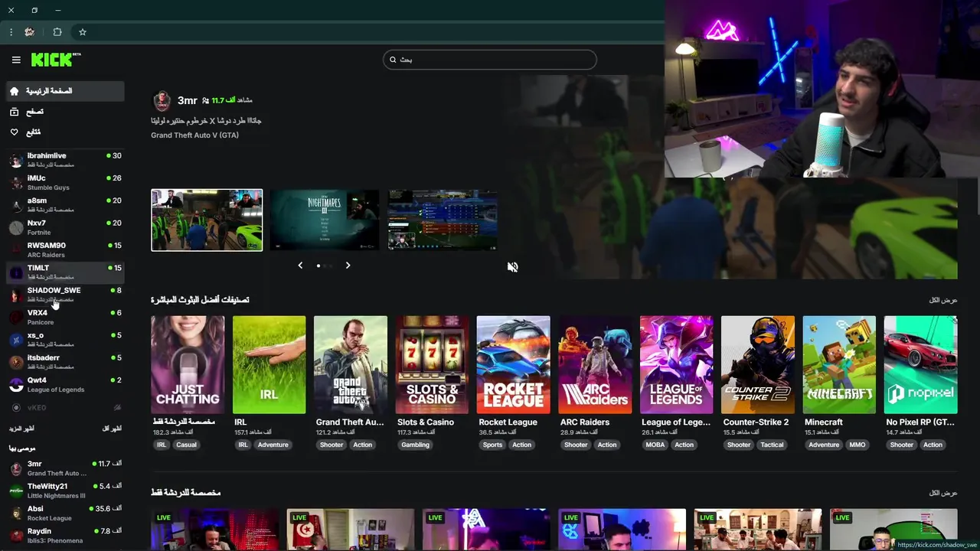The height and width of the screenshot is (551, 980).
Task: Select the active carousel page dot
Action: point(318,266)
